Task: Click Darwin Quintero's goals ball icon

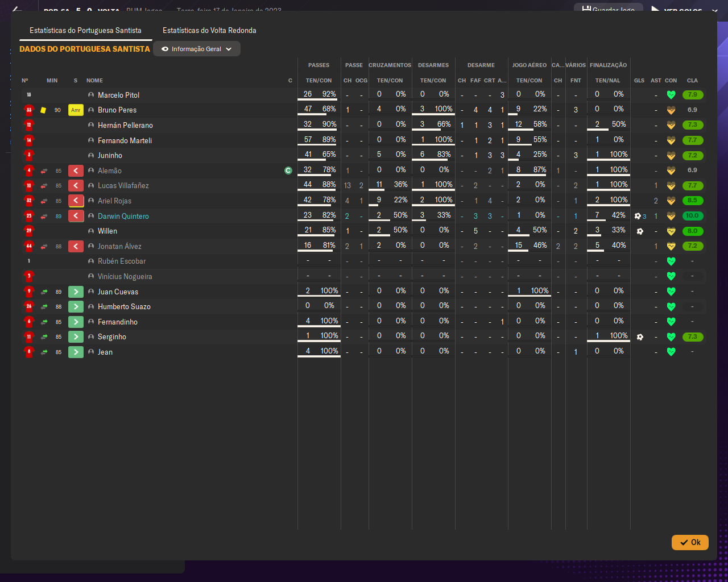Action: point(638,216)
